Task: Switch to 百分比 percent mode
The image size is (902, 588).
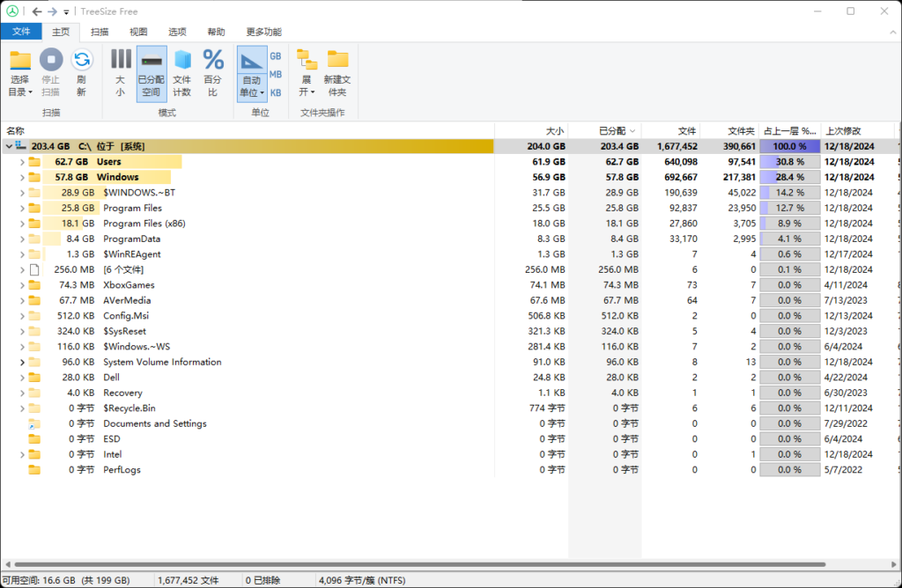Action: (x=213, y=73)
